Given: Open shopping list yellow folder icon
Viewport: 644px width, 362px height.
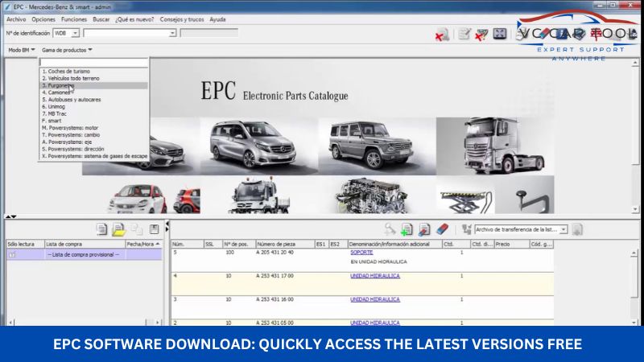Looking at the screenshot, I should click(x=118, y=229).
